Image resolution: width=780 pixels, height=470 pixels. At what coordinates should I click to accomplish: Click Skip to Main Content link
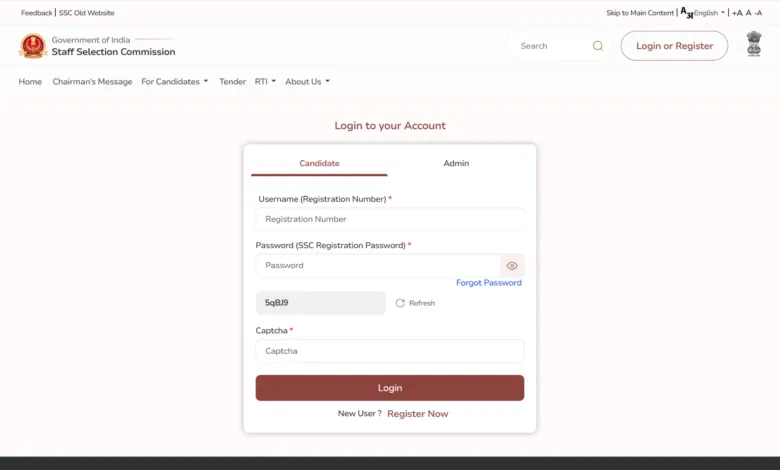(640, 13)
